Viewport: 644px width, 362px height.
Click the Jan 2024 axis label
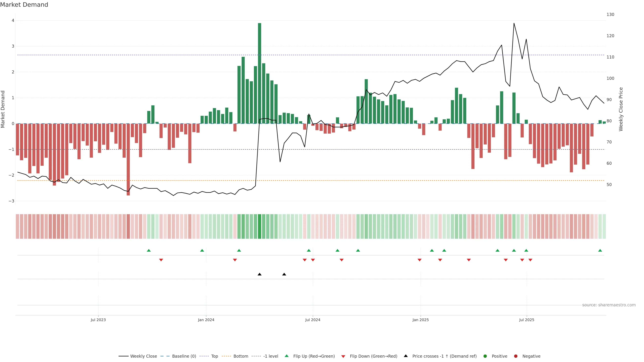coord(206,320)
